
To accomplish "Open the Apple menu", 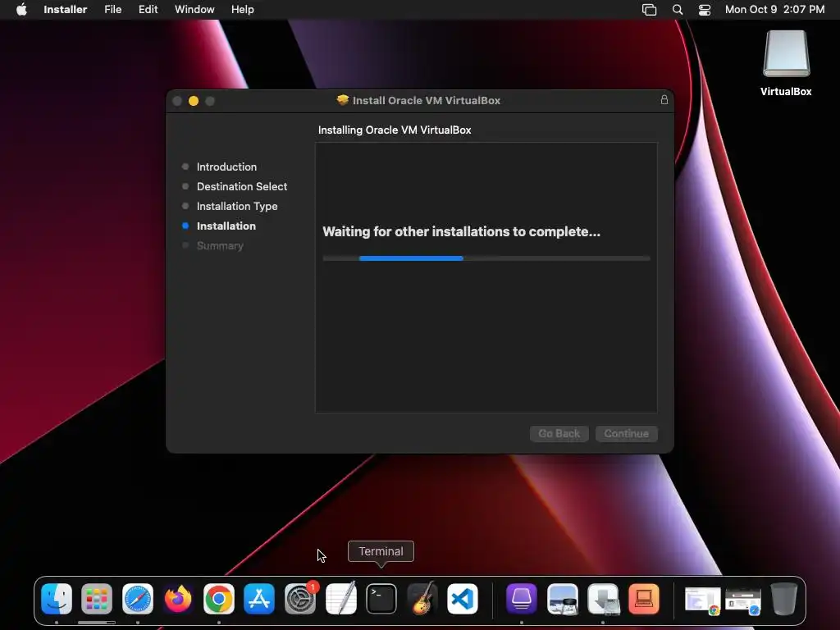I will [21, 10].
